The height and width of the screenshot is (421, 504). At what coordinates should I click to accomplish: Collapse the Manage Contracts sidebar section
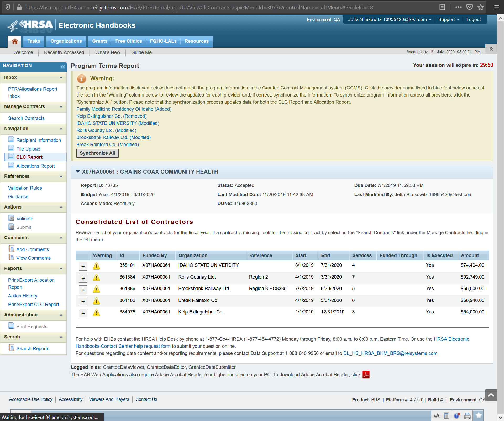click(x=61, y=106)
